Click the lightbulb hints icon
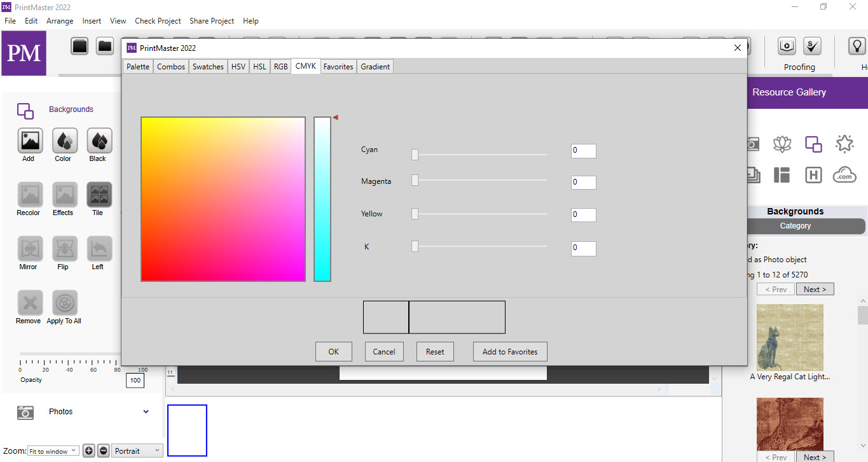 (857, 46)
